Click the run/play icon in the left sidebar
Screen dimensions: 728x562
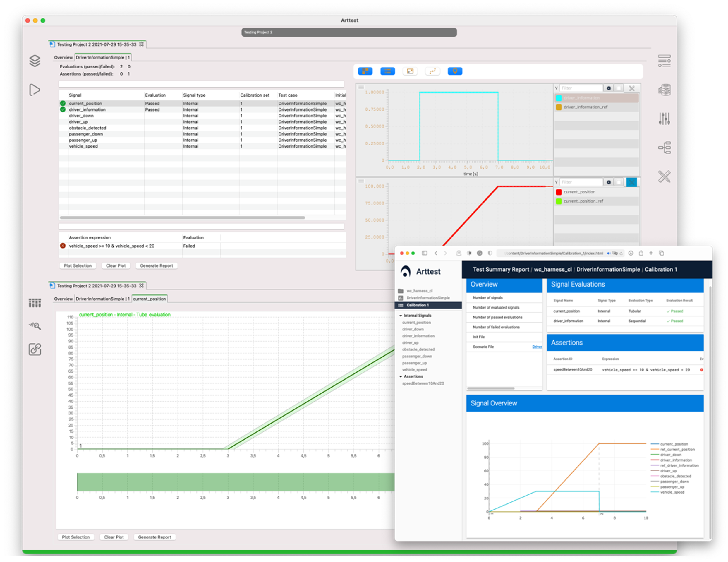(x=35, y=90)
